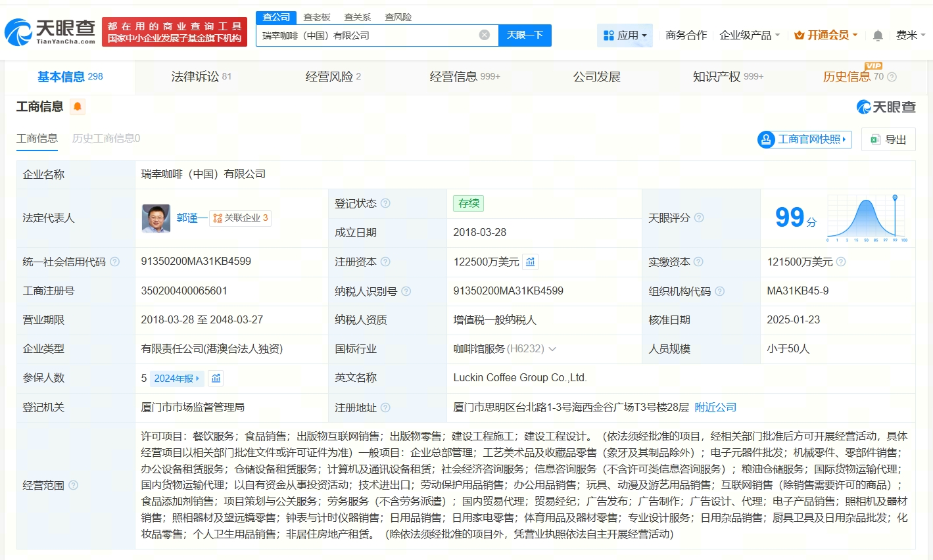This screenshot has width=933, height=560.
Task: Select 增值税一般纳税人 taxpayer qualification
Action: tap(494, 320)
